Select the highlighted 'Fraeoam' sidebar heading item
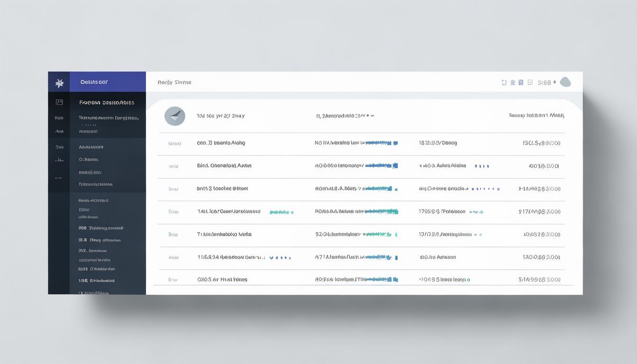Viewport: 637px width, 364px height. point(107,102)
